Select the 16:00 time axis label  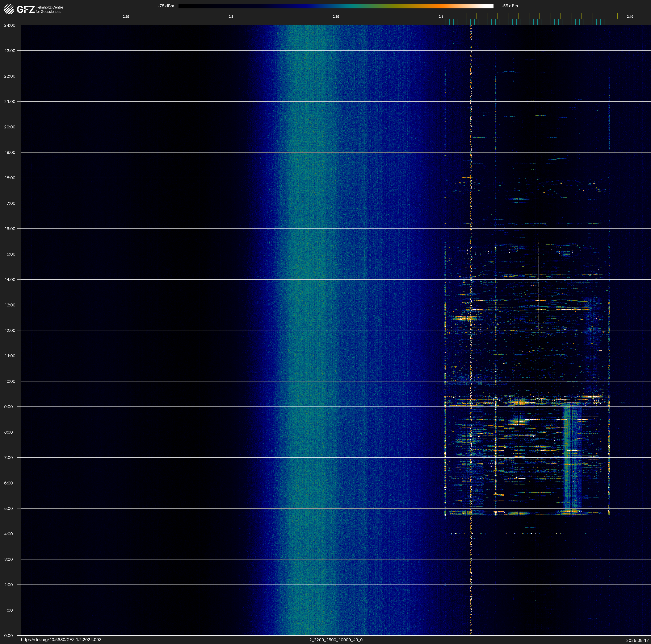(x=10, y=229)
